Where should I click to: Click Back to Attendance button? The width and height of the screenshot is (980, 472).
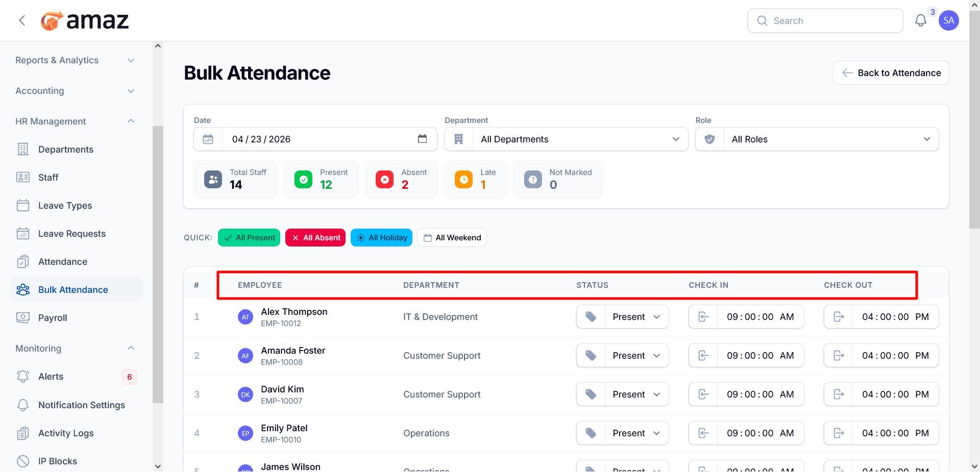click(891, 73)
